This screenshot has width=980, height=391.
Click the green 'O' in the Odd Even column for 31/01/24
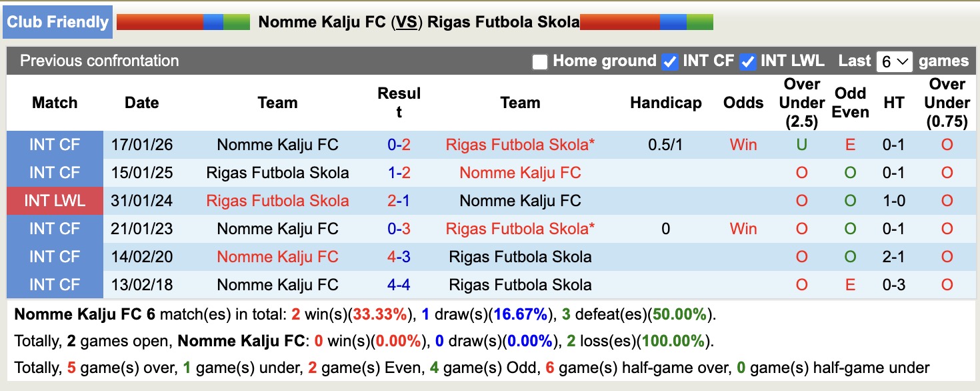coord(850,200)
